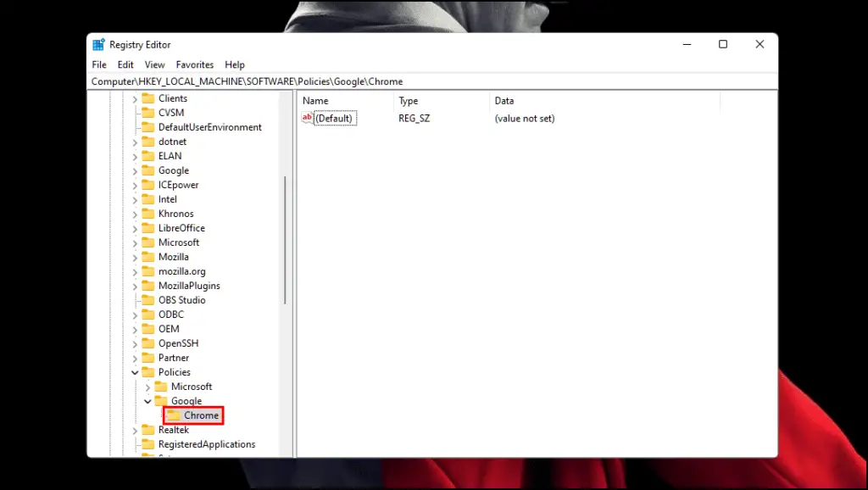Select the mozilla.org key label
The width and height of the screenshot is (868, 490).
click(182, 271)
